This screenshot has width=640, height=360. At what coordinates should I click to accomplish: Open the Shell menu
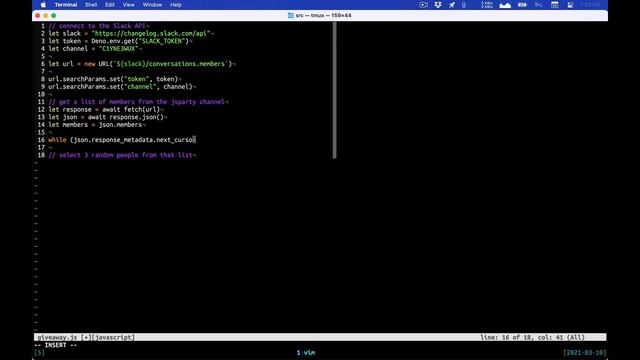(x=91, y=5)
